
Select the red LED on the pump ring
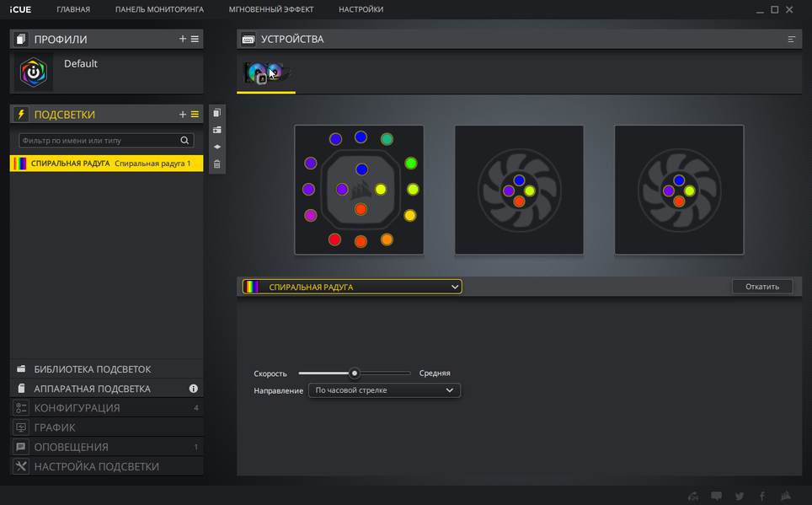pos(334,239)
